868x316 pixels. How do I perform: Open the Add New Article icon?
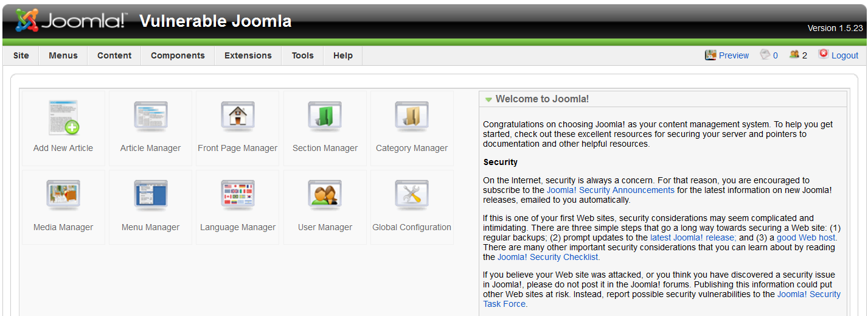64,118
